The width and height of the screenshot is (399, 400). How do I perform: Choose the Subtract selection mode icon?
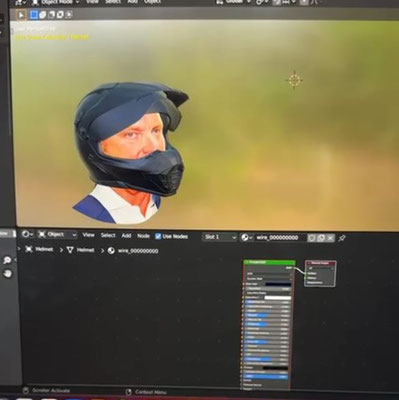[x=51, y=15]
